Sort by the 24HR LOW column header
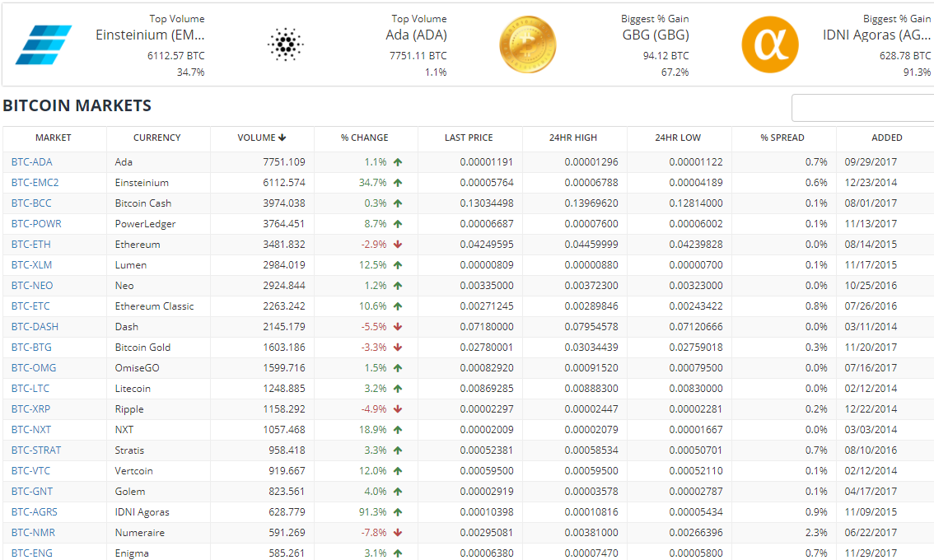934x560 pixels. tap(678, 138)
